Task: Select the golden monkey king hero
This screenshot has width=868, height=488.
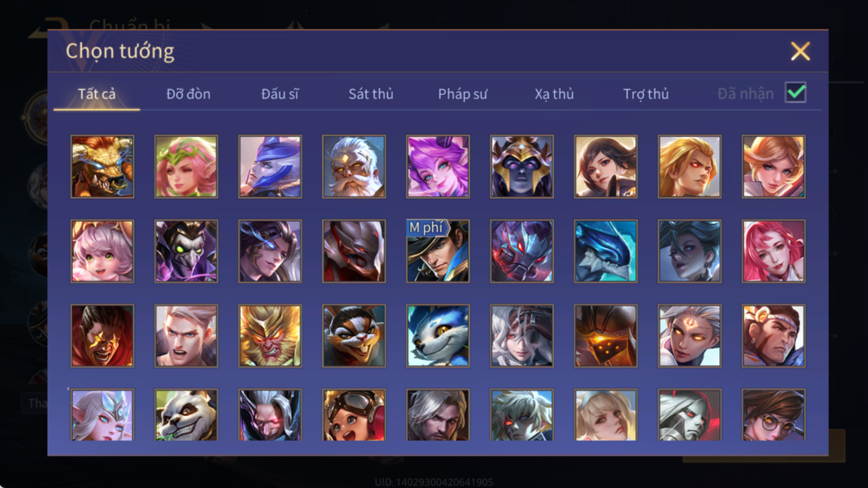Action: click(270, 336)
